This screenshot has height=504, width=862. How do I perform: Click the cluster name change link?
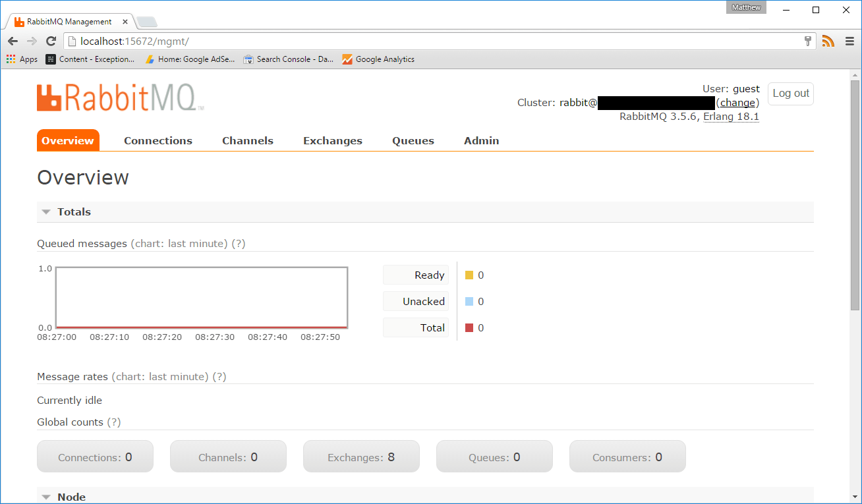[x=737, y=103]
